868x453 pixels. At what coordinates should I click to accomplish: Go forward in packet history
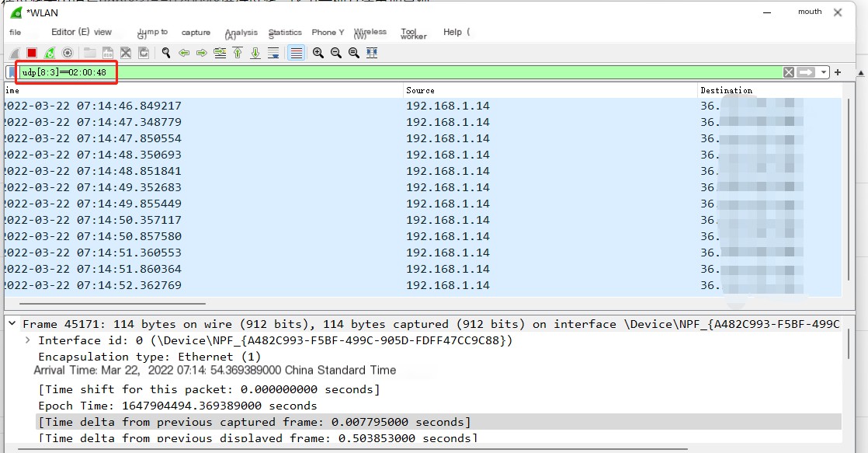pos(202,53)
